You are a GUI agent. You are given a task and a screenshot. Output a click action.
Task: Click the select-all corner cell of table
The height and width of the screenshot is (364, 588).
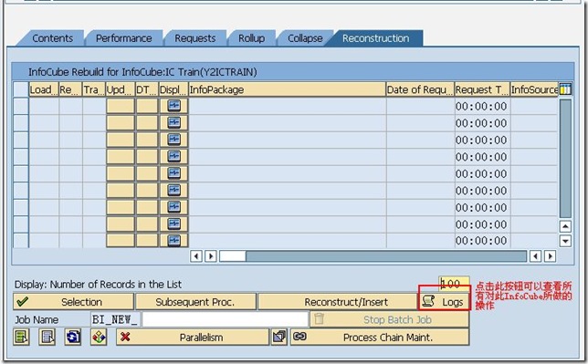[21, 89]
